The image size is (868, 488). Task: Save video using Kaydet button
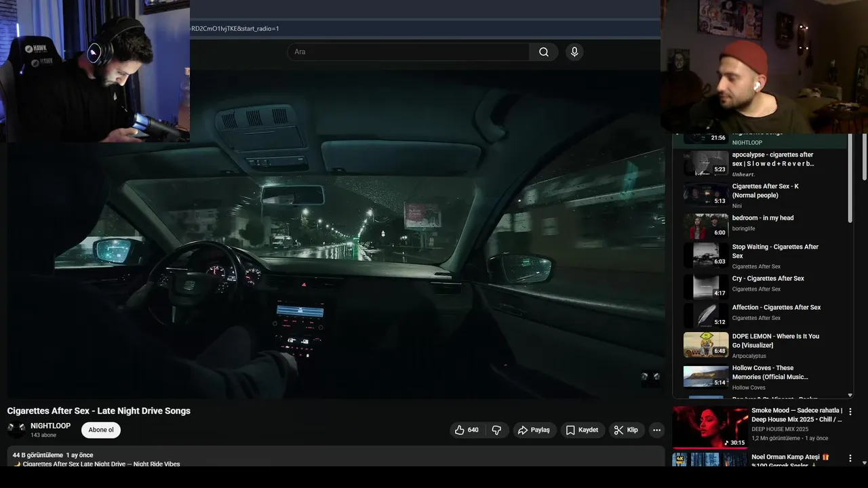tap(583, 430)
